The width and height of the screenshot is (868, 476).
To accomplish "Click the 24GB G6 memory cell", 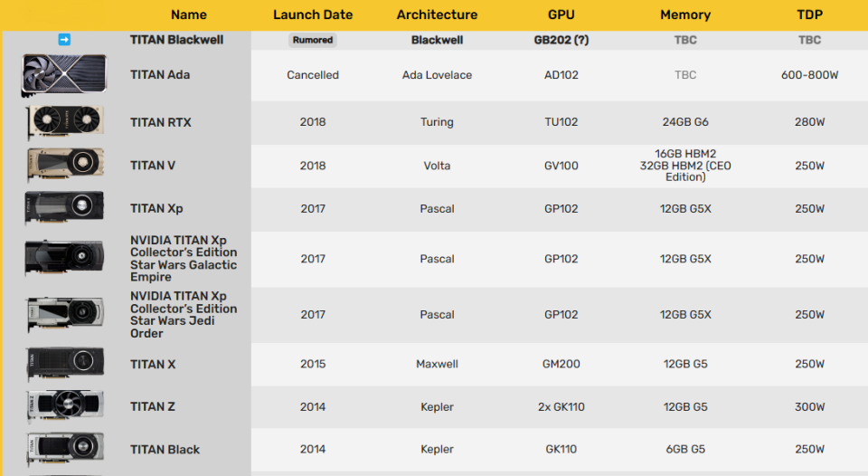I will 685,122.
